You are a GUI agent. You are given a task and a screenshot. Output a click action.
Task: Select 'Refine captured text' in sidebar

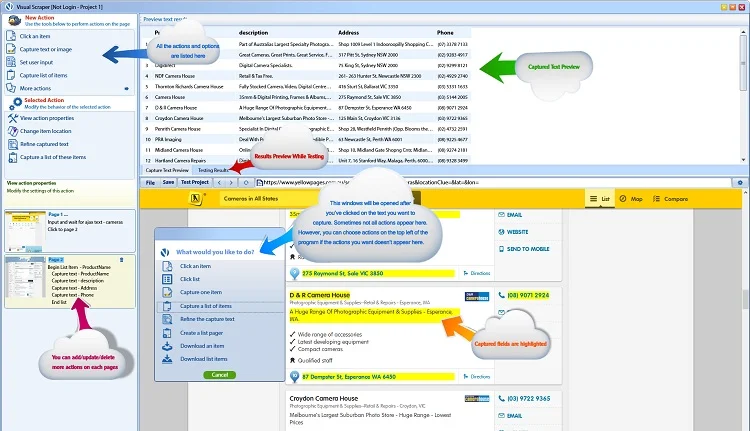coord(43,144)
